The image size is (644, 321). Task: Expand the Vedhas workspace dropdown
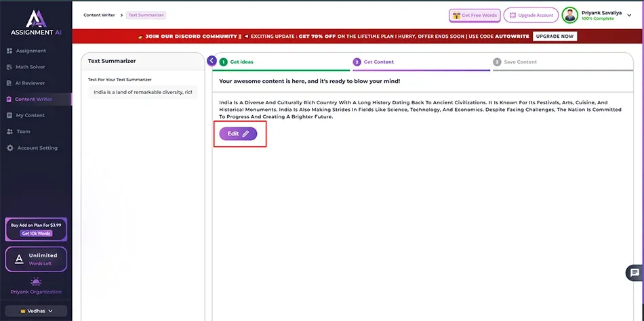(36, 311)
